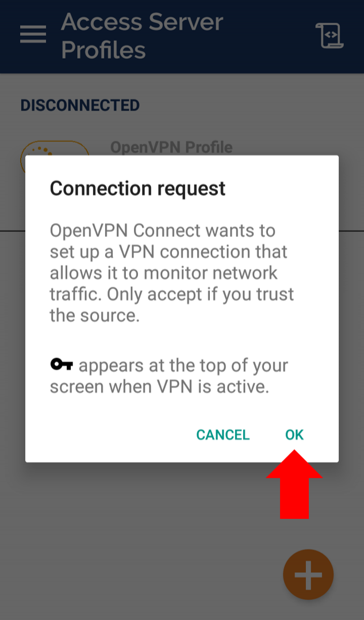364x620 pixels.
Task: Click the 'screen when VPN is active' line
Action: point(159,386)
